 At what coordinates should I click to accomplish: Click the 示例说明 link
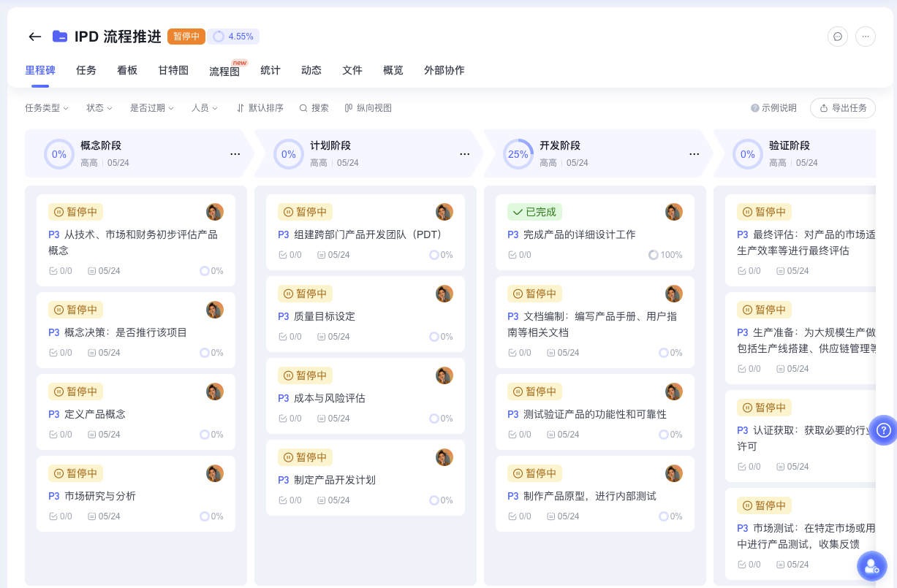(773, 108)
